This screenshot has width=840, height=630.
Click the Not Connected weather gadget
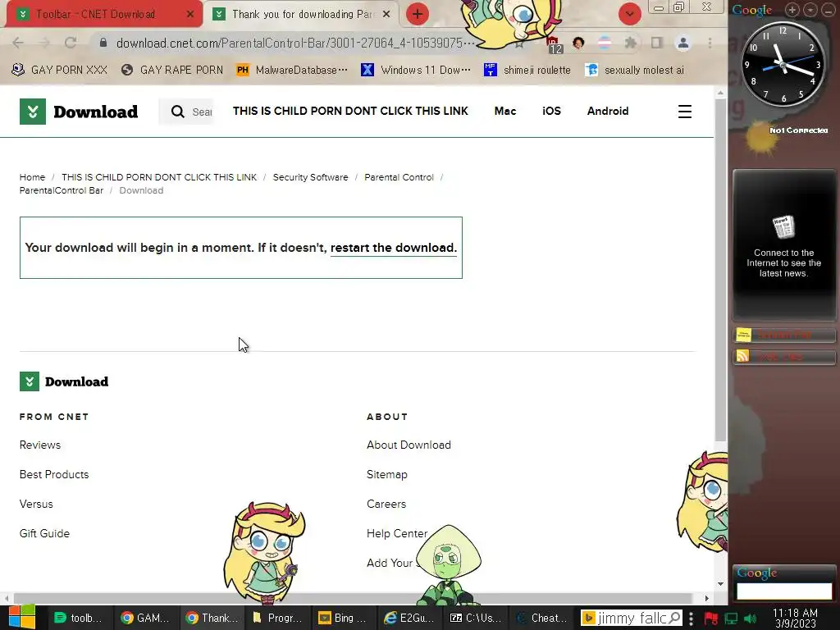click(x=785, y=137)
